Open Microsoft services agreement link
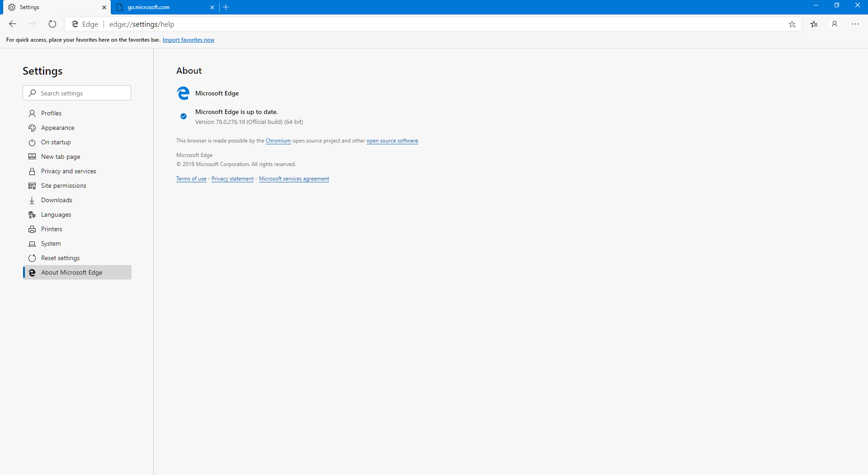The image size is (868, 475). [x=294, y=179]
